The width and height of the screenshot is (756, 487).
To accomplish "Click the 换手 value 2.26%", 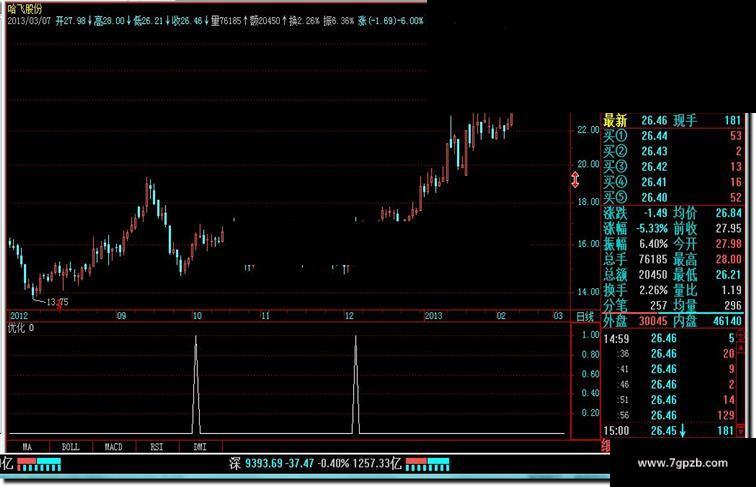I will 653,290.
